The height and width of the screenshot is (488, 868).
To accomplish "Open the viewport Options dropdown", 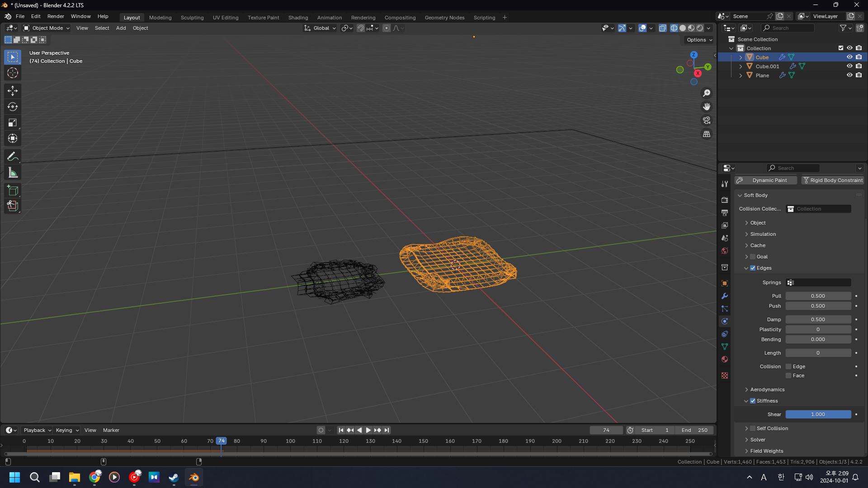I will click(x=699, y=40).
